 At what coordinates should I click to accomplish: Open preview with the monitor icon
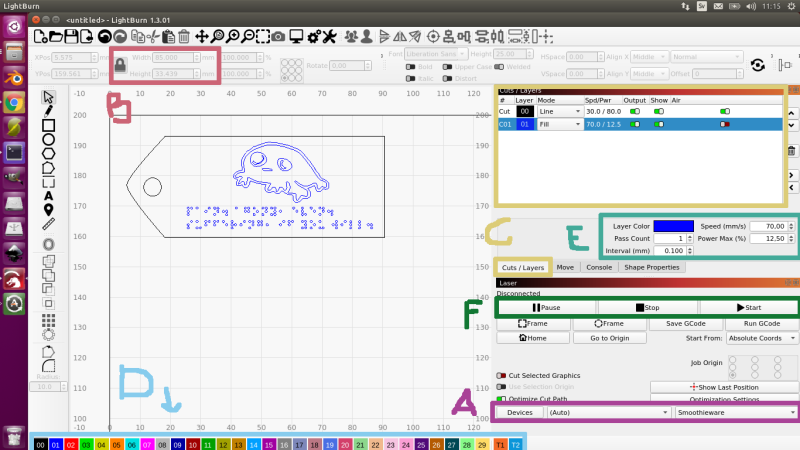296,37
